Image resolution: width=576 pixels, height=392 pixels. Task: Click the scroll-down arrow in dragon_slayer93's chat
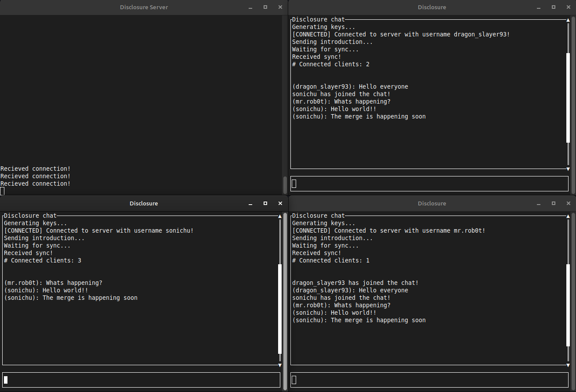[568, 169]
